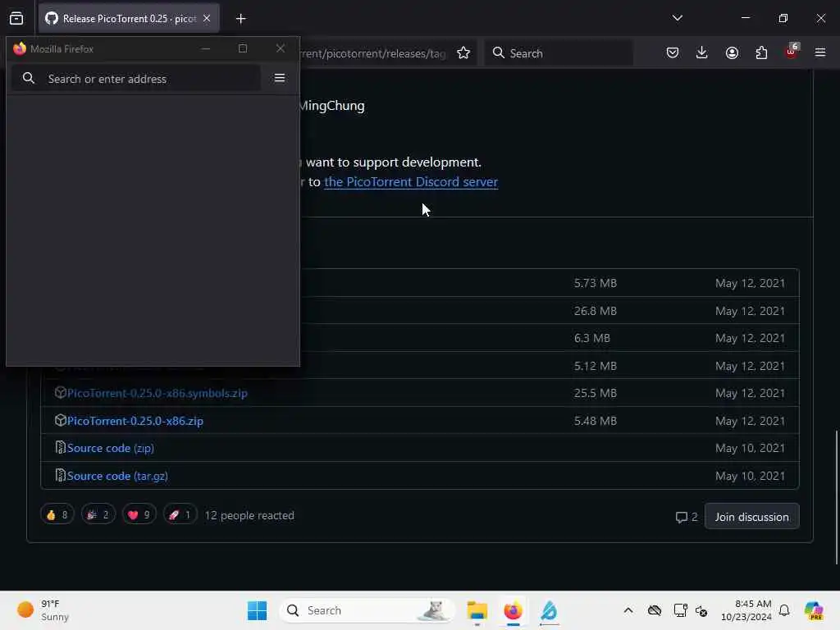Screen dimensions: 840x630
Task: Click Firefox icon on the taskbar
Action: coord(513,610)
